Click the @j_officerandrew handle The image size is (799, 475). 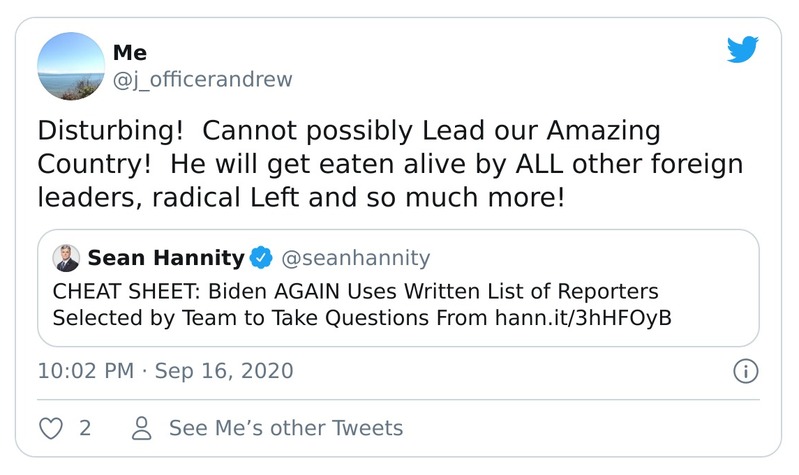(x=203, y=80)
